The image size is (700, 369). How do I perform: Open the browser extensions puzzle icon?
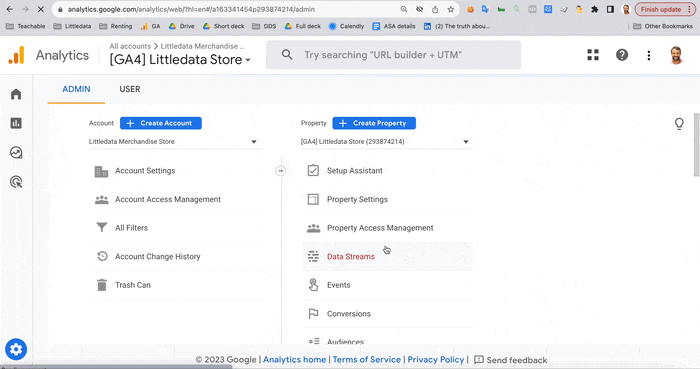tap(595, 9)
